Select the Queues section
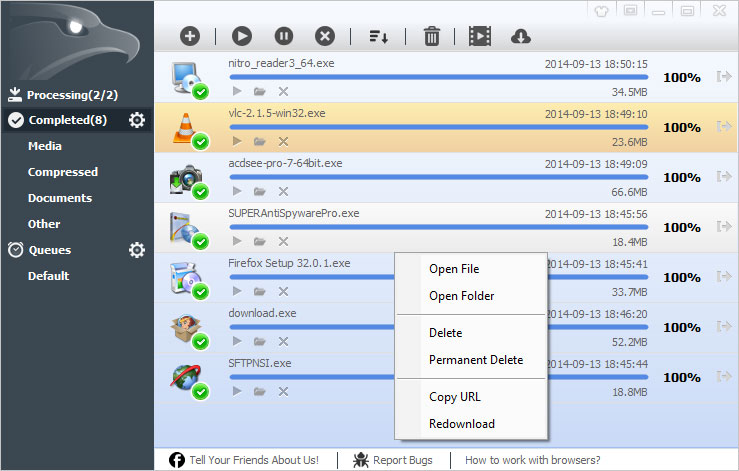Viewport: 739px width, 471px height. click(x=49, y=250)
